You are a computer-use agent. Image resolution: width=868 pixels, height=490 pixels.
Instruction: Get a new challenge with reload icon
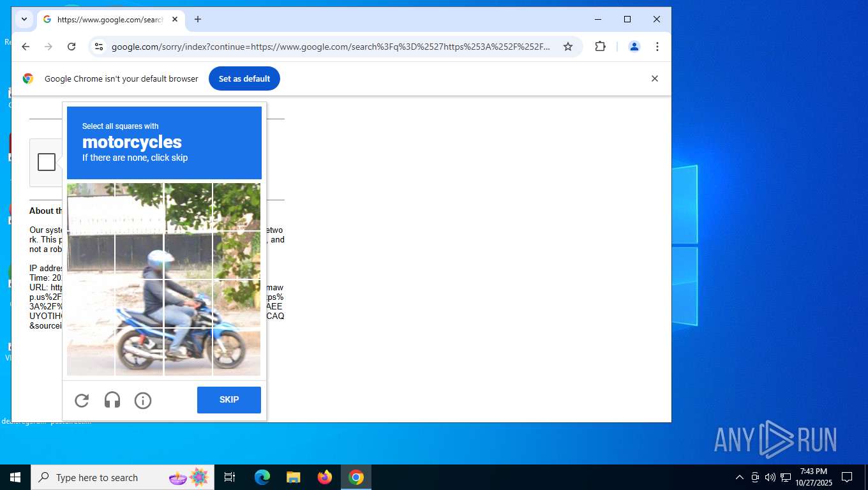click(x=82, y=401)
